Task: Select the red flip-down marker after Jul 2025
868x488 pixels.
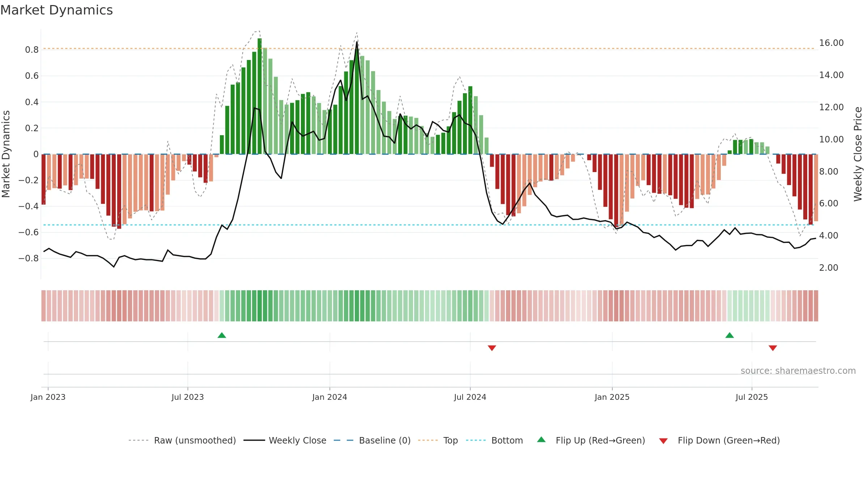Action: [773, 348]
